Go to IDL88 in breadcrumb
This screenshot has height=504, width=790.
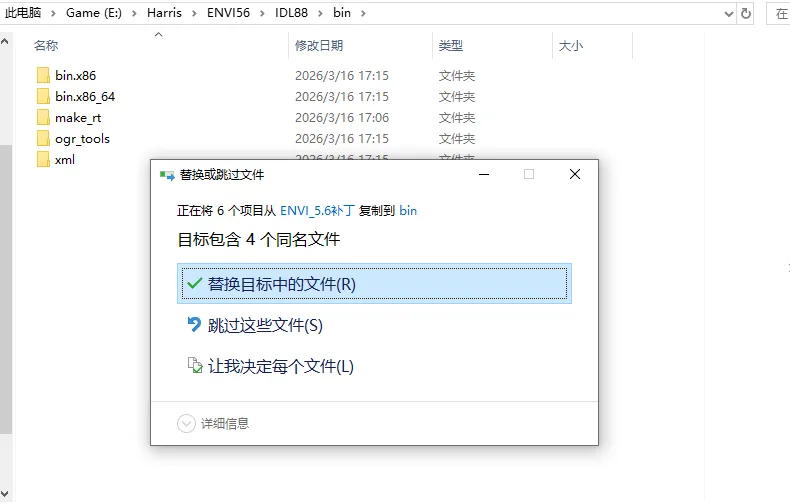click(291, 13)
